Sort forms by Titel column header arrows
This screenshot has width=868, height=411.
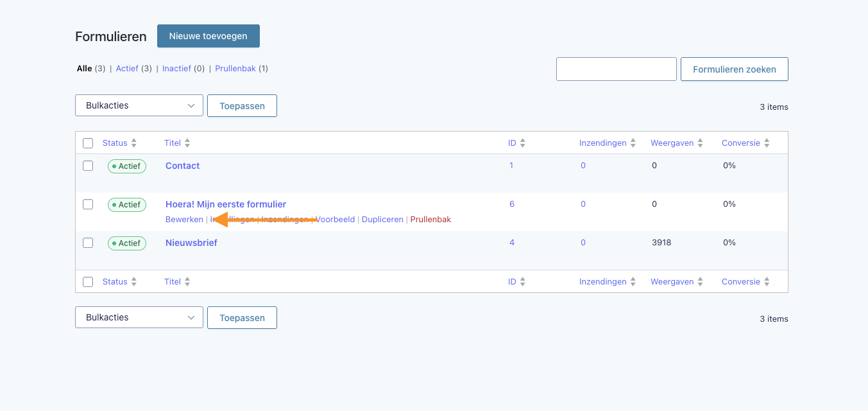coord(187,143)
